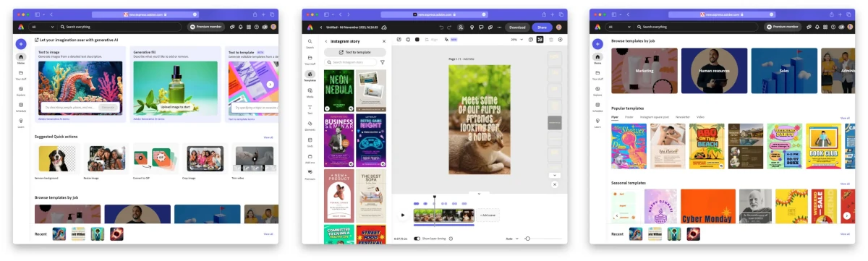The image size is (868, 261).
Task: Click Premium member button in left window
Action: tap(206, 27)
